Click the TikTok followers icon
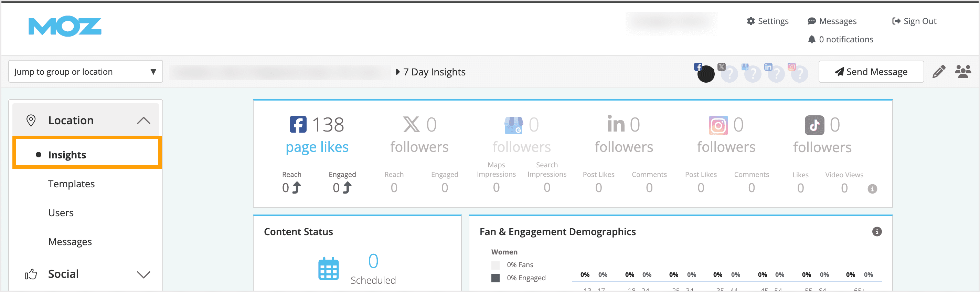980x292 pixels. (x=814, y=125)
